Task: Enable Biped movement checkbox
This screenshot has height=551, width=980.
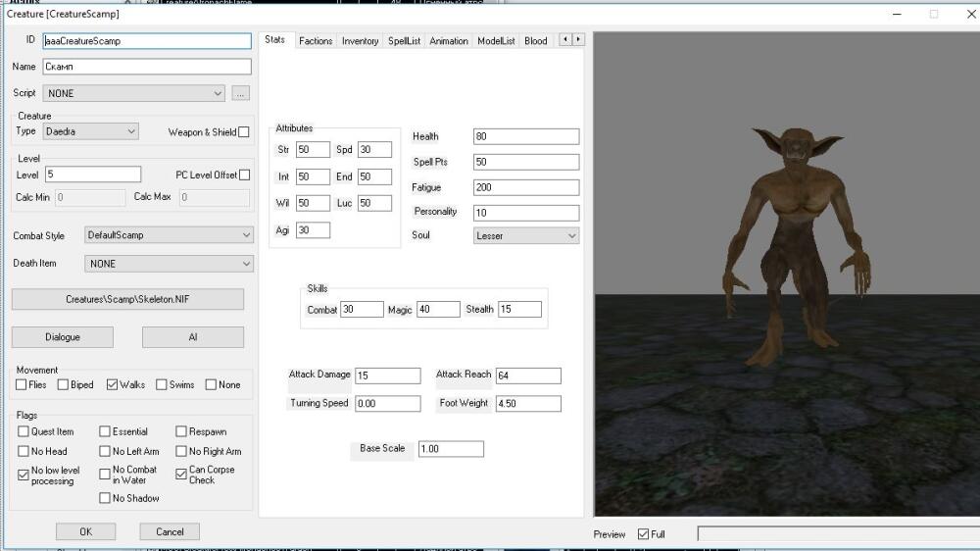Action: pos(63,384)
